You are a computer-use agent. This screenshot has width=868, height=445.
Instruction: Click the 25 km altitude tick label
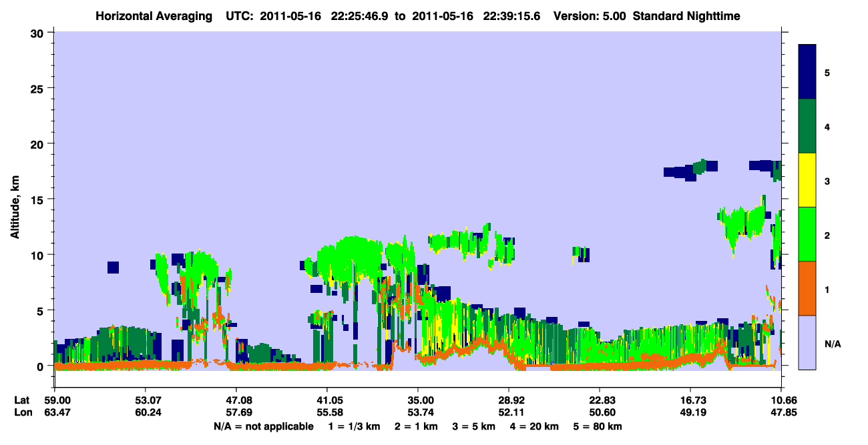(37, 88)
